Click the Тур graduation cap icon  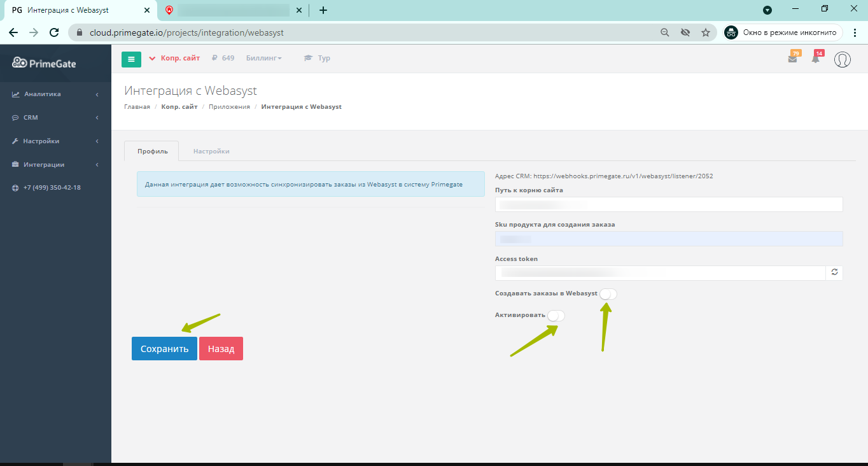point(309,59)
